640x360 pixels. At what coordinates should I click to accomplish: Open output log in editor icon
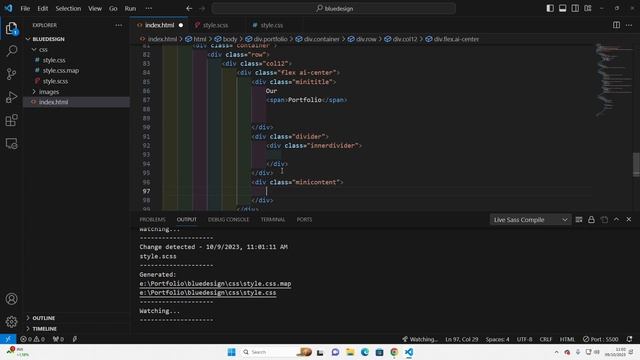click(579, 220)
